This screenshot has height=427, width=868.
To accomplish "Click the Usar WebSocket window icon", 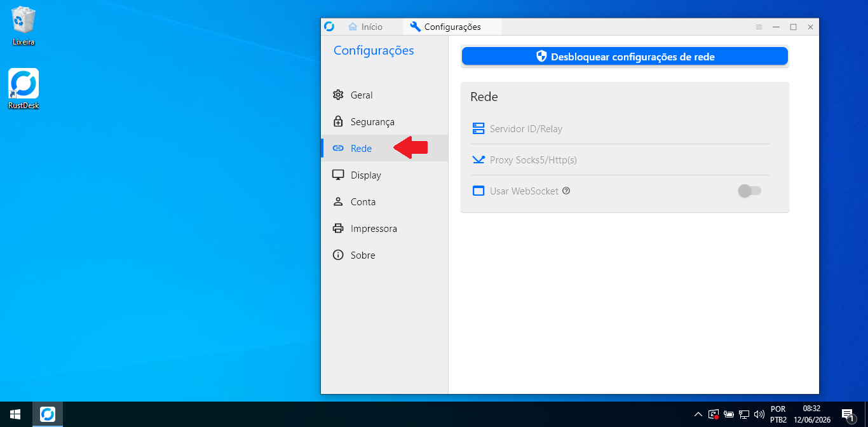I will pos(478,191).
